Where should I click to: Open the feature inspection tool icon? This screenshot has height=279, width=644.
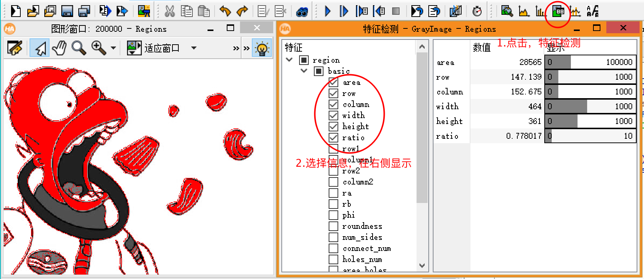coord(558,11)
